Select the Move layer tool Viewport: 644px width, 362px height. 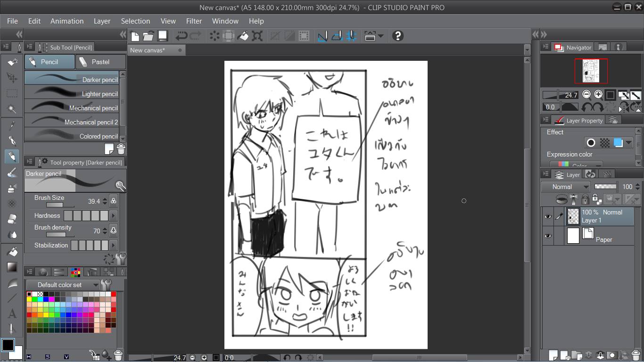point(12,78)
